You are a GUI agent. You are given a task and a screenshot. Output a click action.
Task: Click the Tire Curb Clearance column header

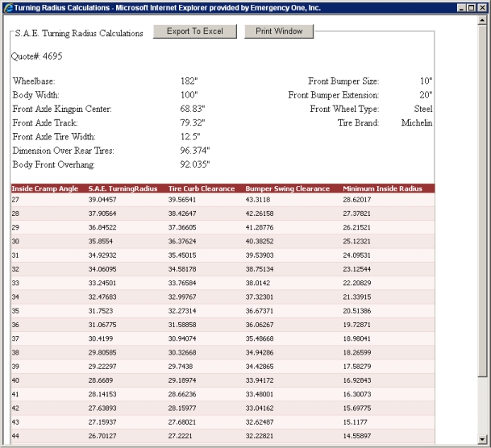[202, 189]
